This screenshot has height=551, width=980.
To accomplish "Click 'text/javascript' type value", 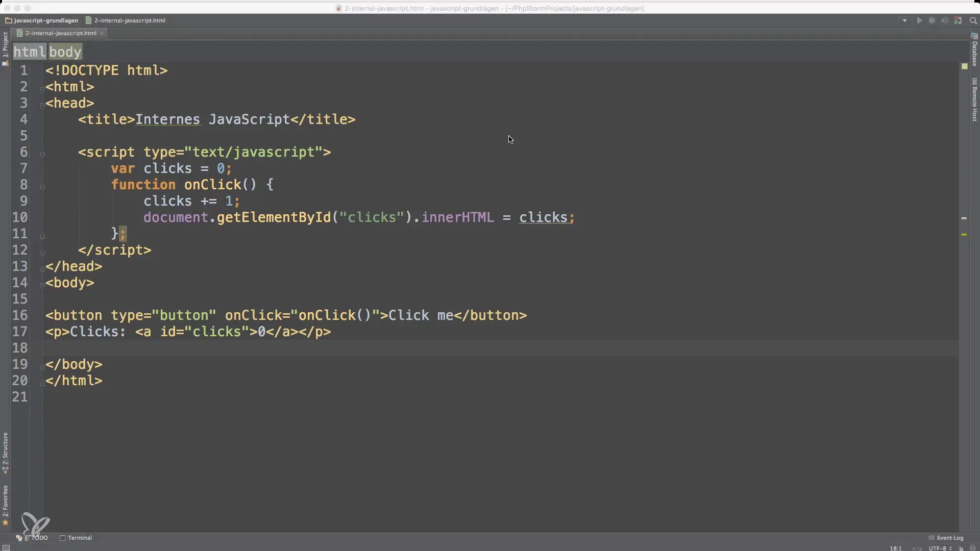I will pyautogui.click(x=254, y=152).
